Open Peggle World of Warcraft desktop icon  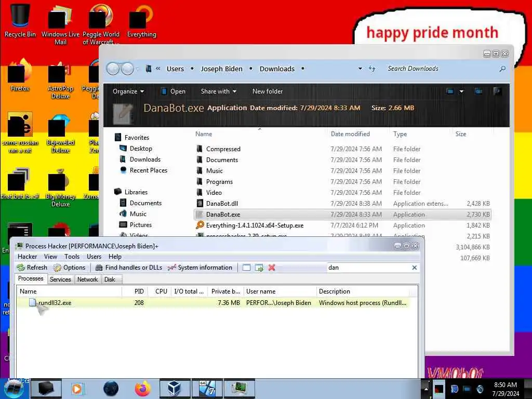tap(101, 24)
